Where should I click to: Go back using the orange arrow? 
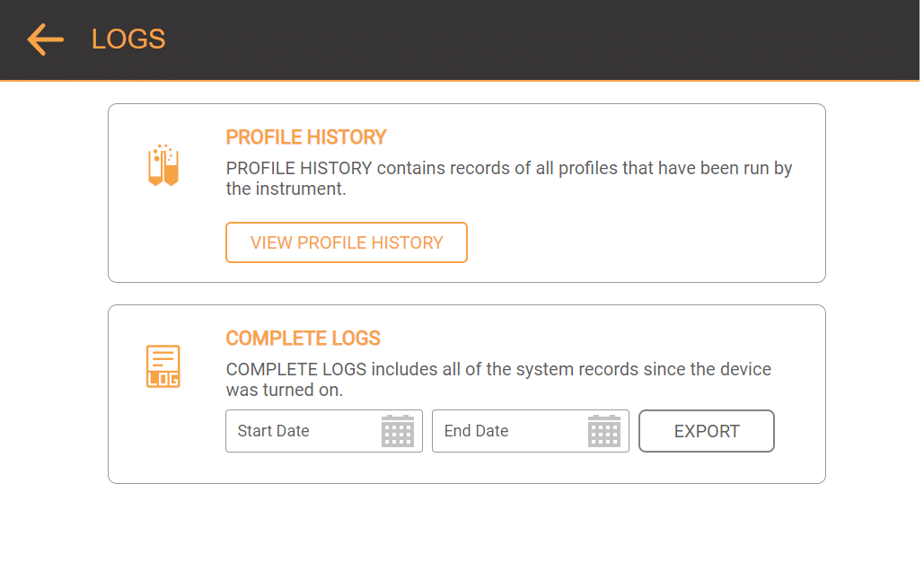pos(45,40)
